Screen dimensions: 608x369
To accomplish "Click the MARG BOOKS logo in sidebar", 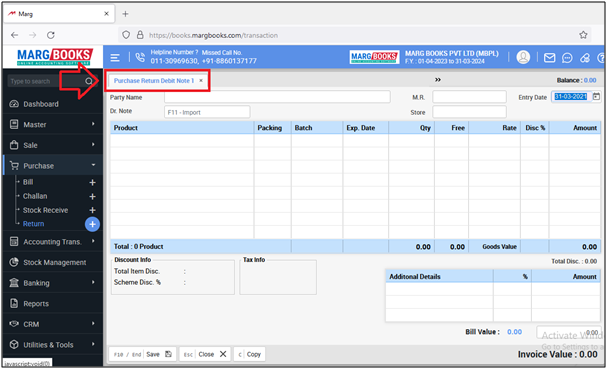I will 55,57.
